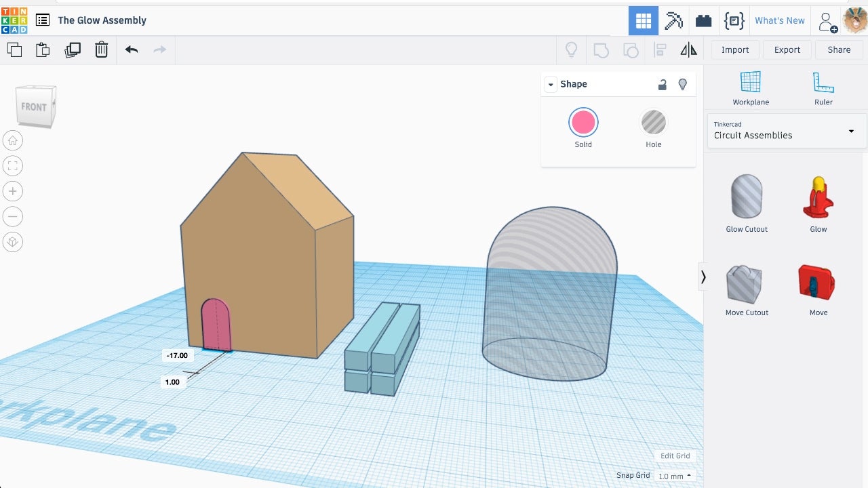Viewport: 868px width, 488px height.
Task: Click the Align icon
Action: tap(660, 49)
